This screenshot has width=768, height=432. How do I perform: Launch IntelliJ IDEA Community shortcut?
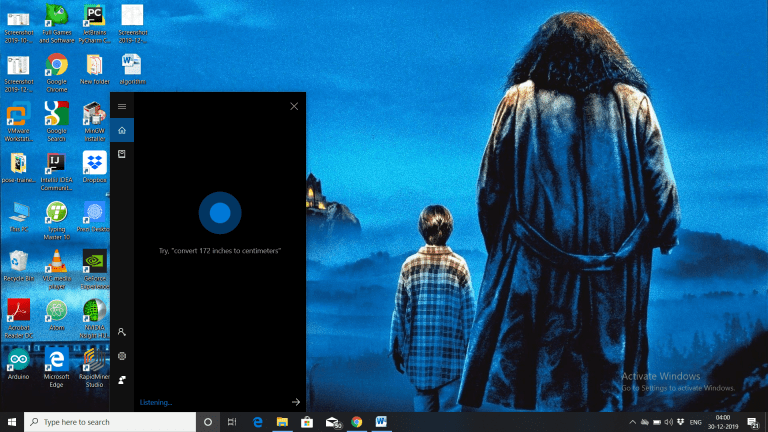57,171
